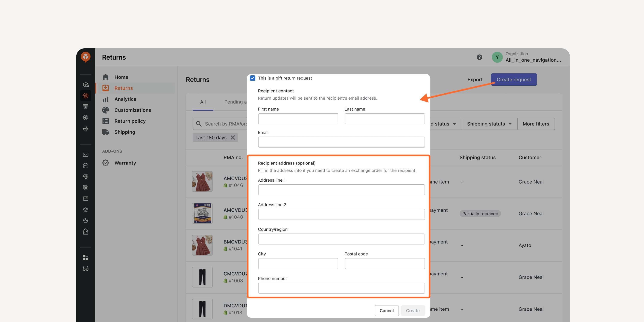Image resolution: width=644 pixels, height=322 pixels.
Task: Go to Warranty add-on page
Action: (125, 163)
